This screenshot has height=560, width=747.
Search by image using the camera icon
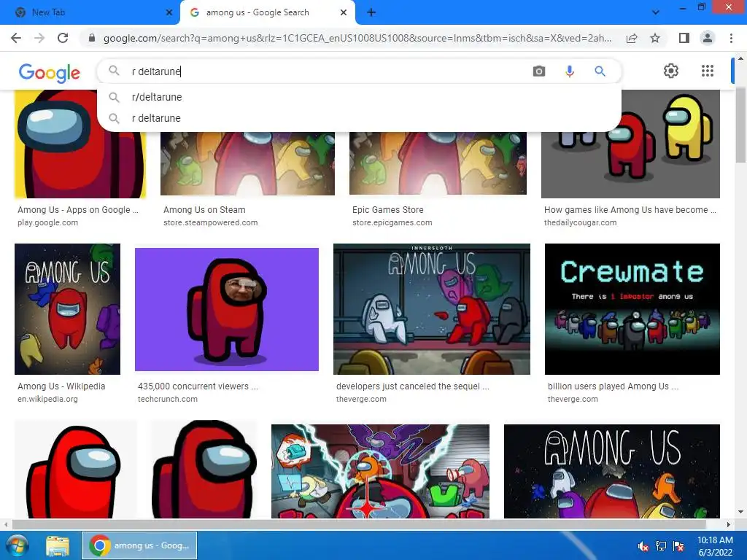pos(539,71)
